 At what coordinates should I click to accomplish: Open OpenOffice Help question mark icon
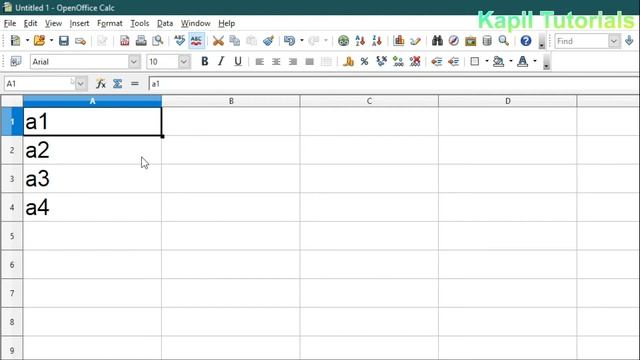[x=526, y=41]
